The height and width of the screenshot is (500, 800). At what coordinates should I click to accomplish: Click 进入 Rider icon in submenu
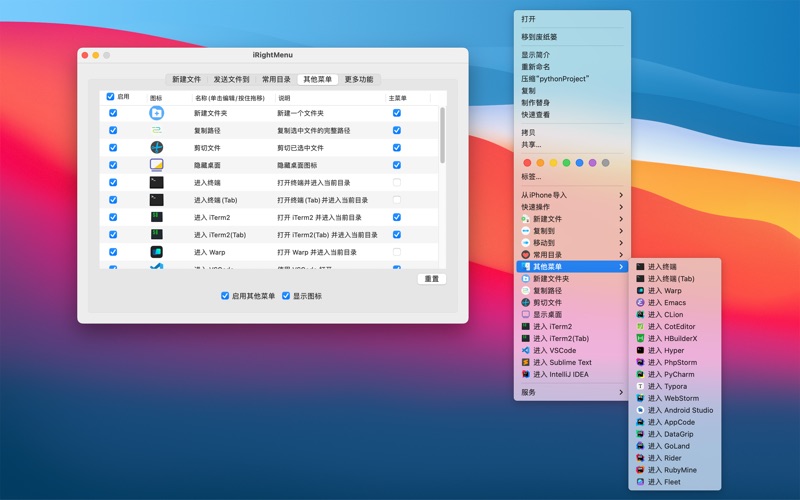click(640, 458)
